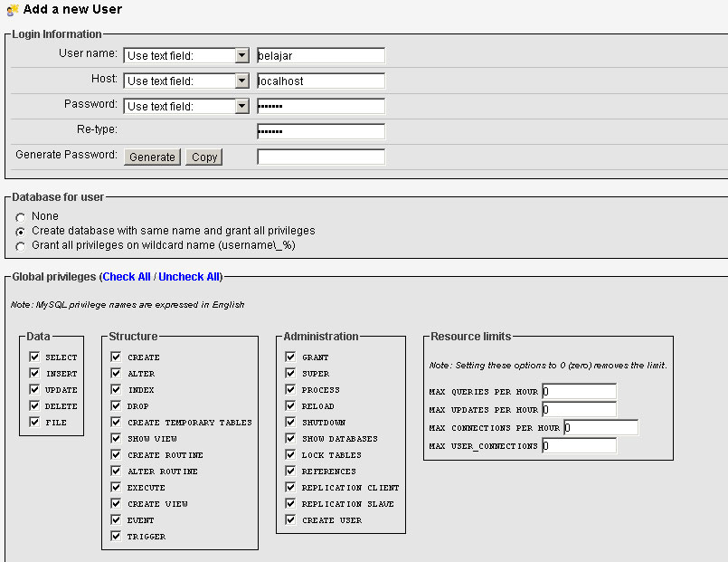Uncheck the SELECT privilege checkbox

click(34, 357)
